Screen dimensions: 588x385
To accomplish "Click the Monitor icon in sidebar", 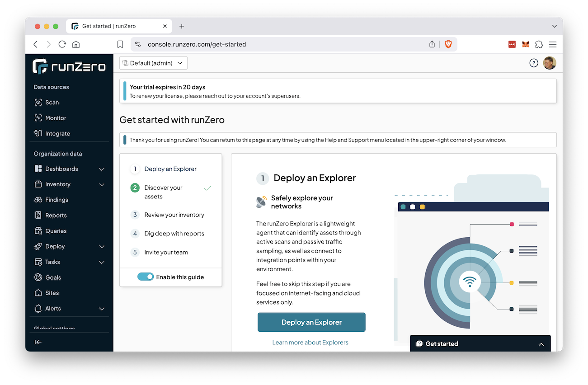I will [38, 118].
